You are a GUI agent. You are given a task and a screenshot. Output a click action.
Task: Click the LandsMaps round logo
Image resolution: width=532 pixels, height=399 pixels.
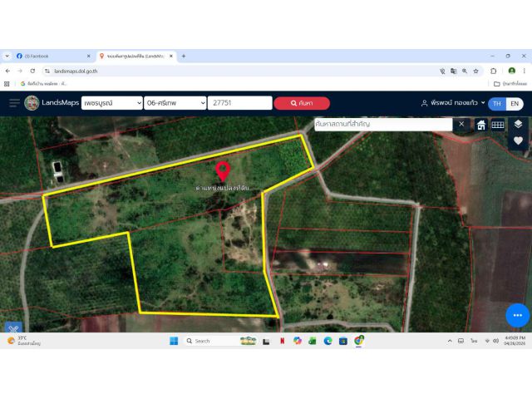coord(32,103)
